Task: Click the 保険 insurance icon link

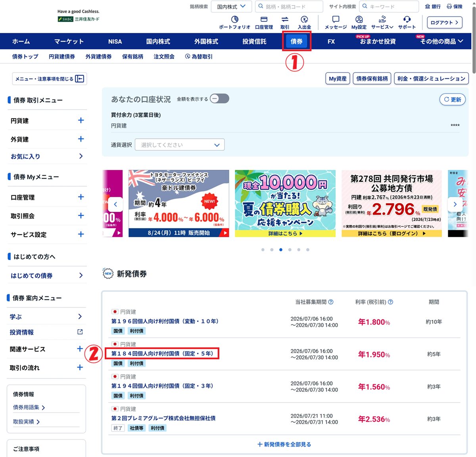Action: [455, 6]
